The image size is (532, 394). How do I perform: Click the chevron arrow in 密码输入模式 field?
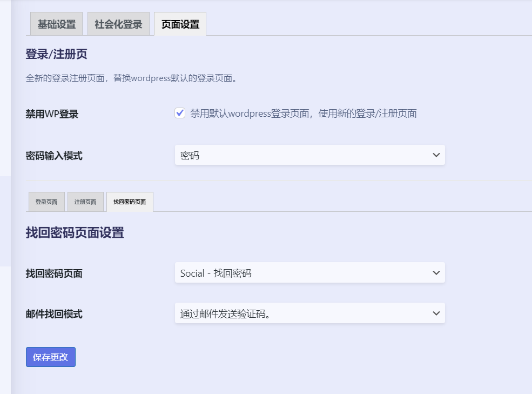pyautogui.click(x=436, y=155)
